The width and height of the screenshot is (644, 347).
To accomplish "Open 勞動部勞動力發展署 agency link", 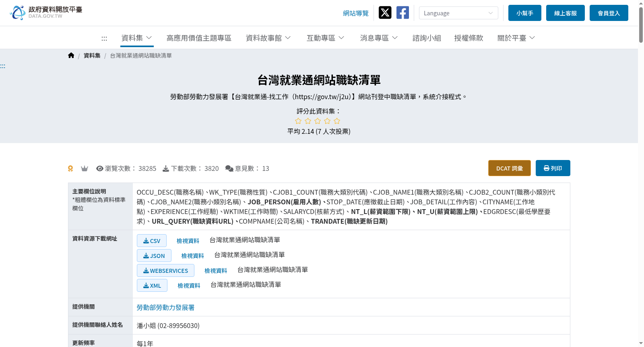I will coord(165,308).
